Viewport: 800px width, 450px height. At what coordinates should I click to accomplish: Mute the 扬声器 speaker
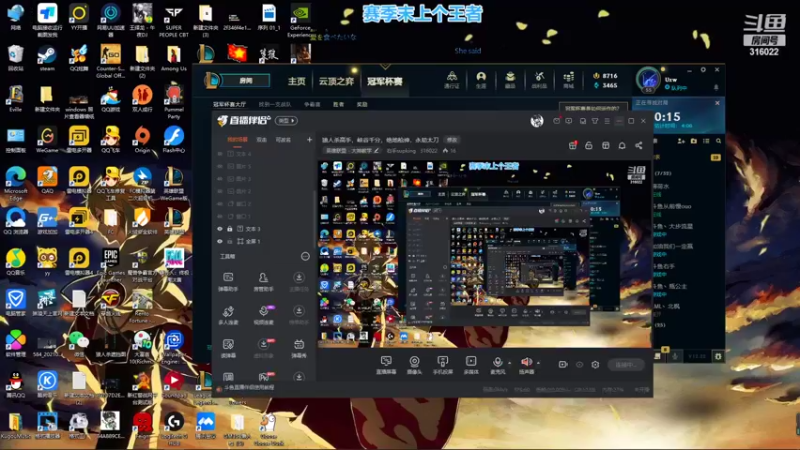click(527, 364)
